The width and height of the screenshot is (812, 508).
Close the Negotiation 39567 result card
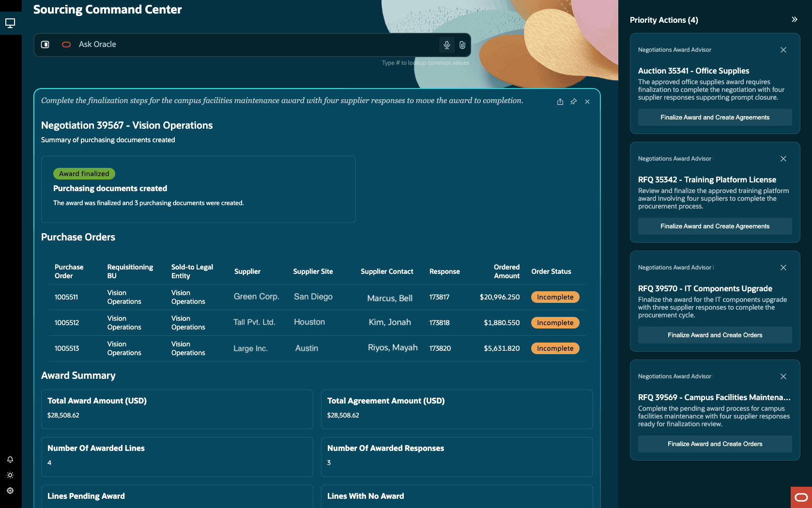pos(587,102)
